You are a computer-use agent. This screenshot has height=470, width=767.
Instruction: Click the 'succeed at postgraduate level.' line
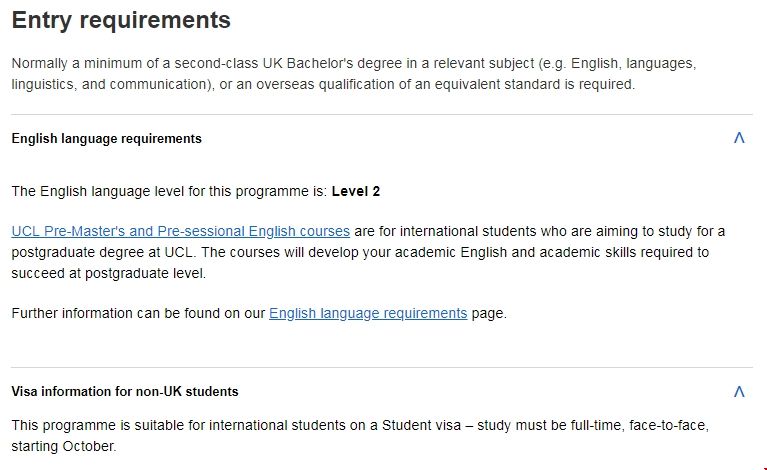108,272
